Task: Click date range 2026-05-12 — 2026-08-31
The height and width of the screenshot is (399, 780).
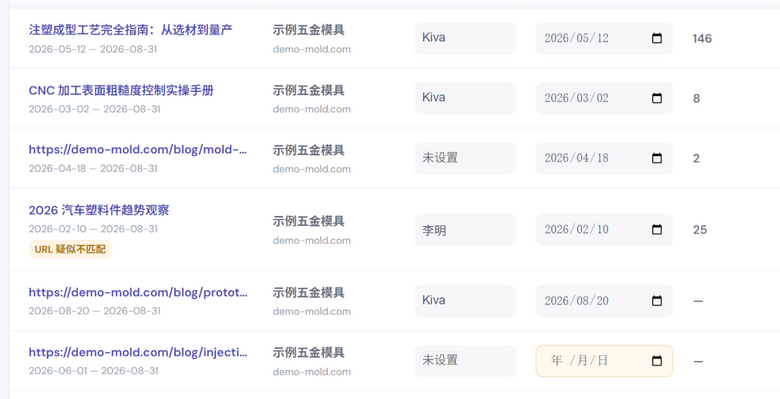Action: [93, 49]
